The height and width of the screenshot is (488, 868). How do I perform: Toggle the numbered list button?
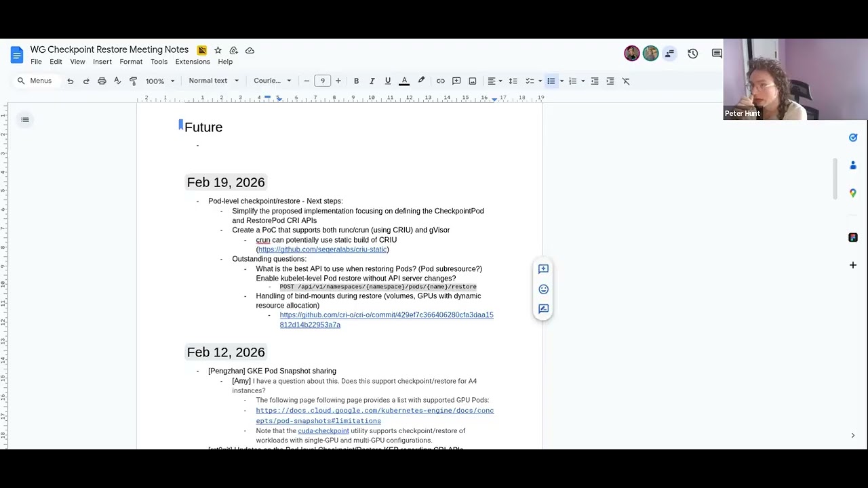pos(572,81)
